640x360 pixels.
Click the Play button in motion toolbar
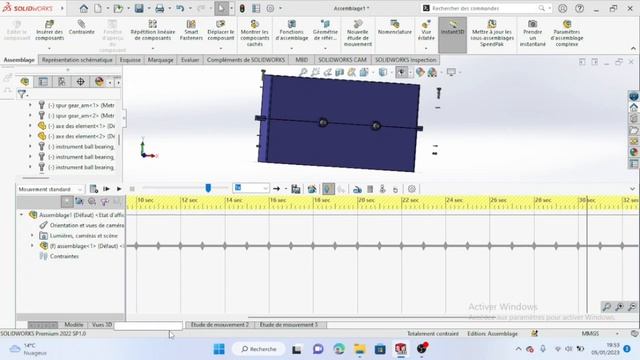[119, 189]
